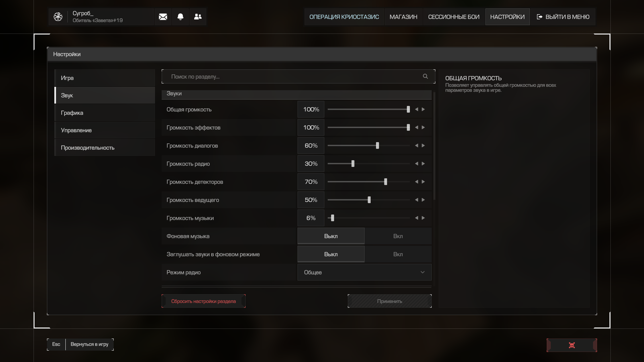Increase Громкость ведущего with right arrow

423,200
